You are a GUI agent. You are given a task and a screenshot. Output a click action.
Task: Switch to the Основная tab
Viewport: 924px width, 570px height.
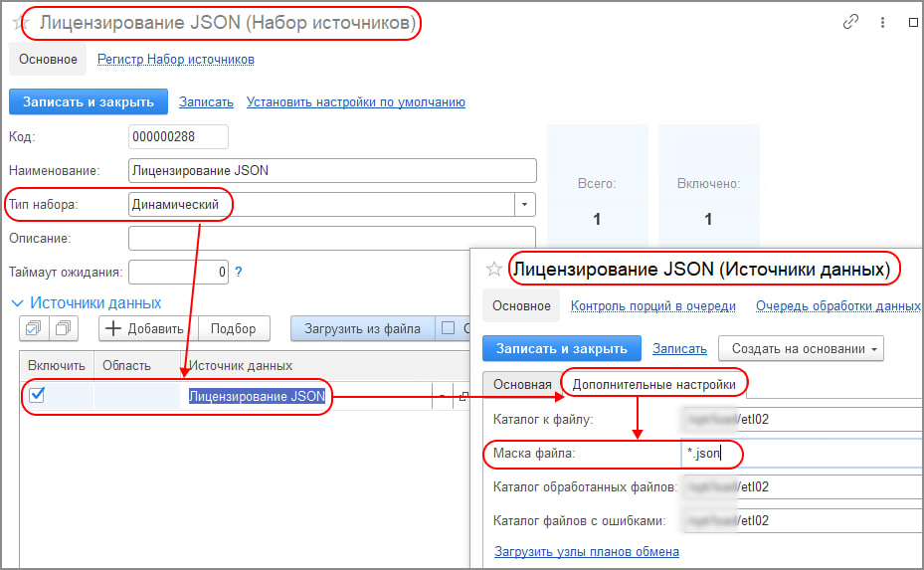(x=522, y=384)
